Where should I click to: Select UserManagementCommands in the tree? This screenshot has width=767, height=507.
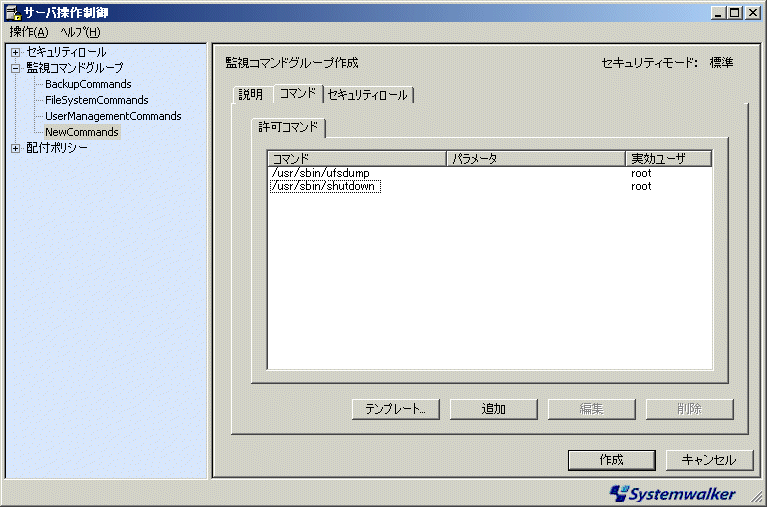[x=113, y=116]
